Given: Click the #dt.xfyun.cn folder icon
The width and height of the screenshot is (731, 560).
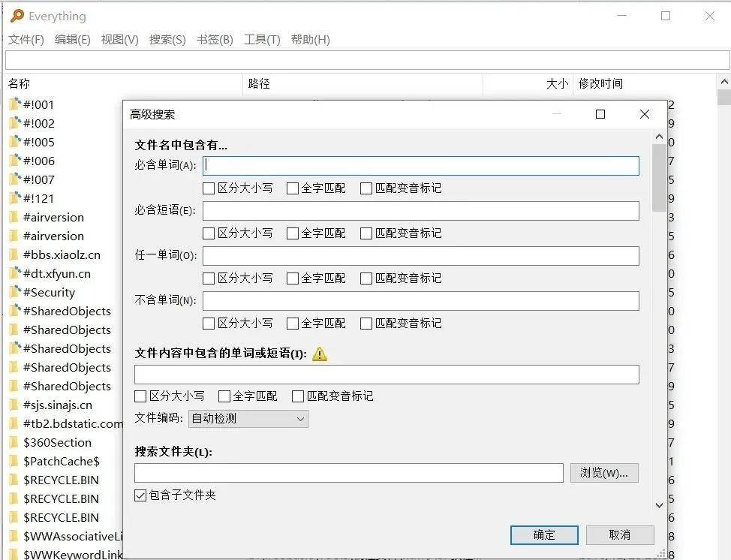Looking at the screenshot, I should [x=15, y=273].
